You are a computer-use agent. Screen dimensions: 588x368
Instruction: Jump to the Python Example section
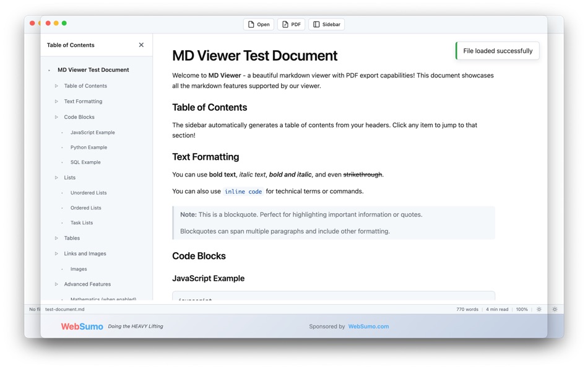point(89,147)
